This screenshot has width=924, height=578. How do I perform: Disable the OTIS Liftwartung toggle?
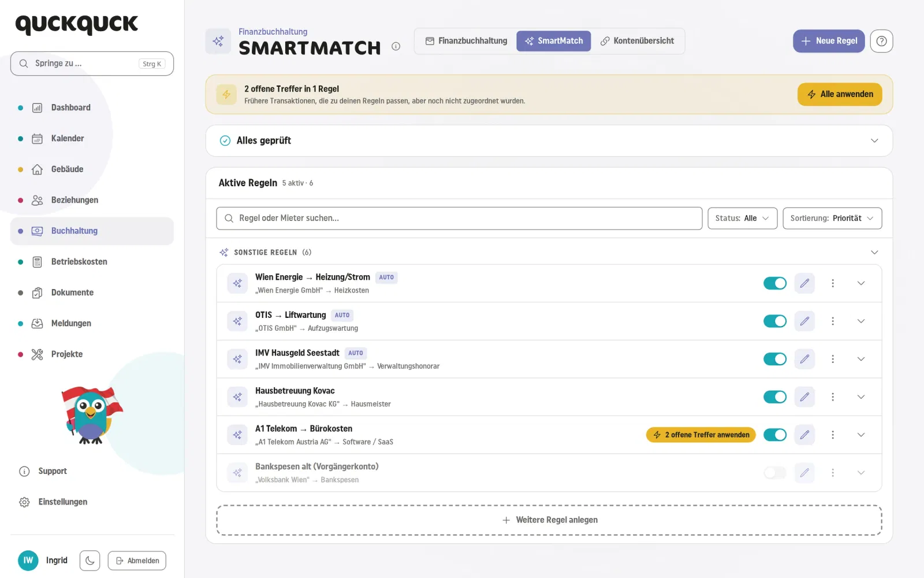point(775,321)
